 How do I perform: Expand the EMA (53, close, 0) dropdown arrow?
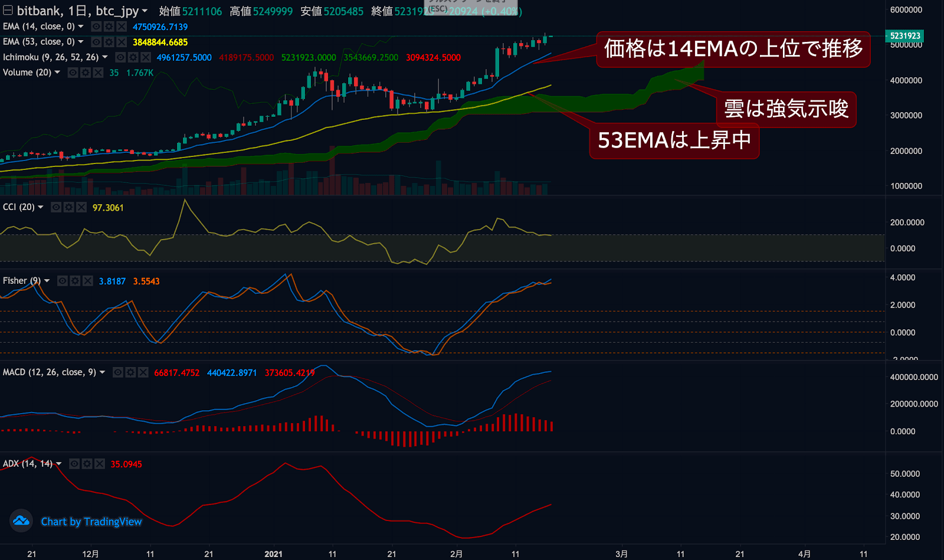pos(81,42)
